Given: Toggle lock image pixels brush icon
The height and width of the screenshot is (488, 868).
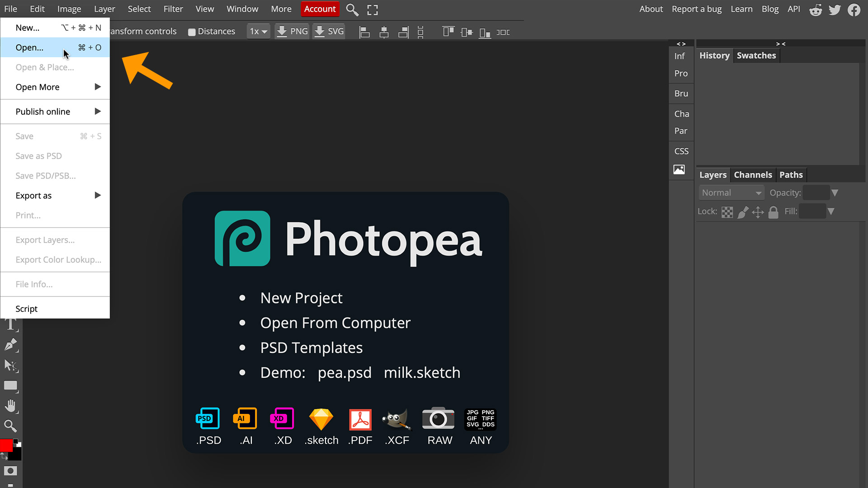Looking at the screenshot, I should pyautogui.click(x=743, y=212).
